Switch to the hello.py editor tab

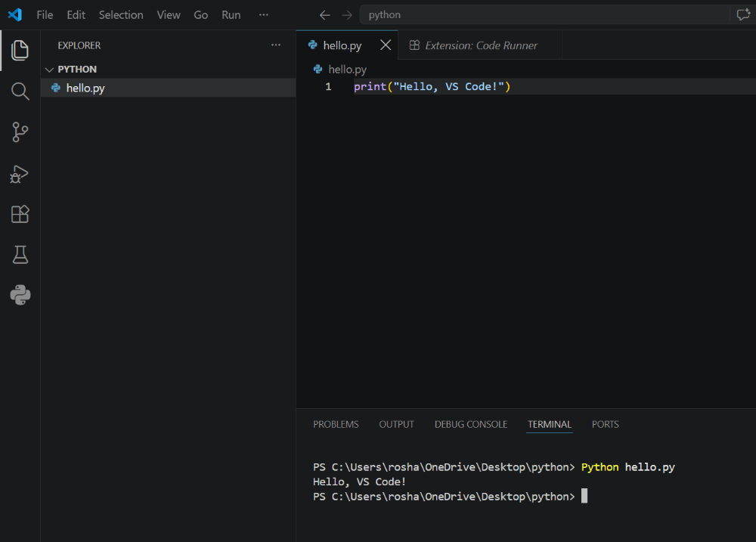coord(347,45)
